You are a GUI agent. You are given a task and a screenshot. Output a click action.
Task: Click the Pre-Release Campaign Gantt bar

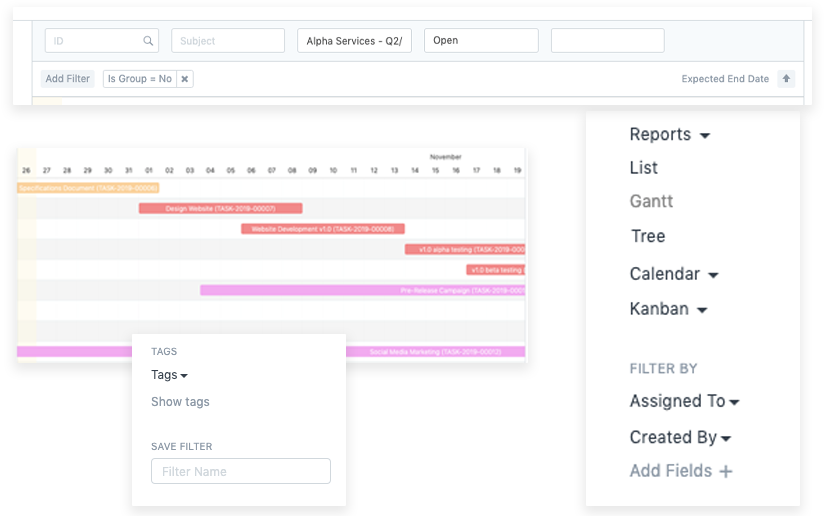point(362,290)
